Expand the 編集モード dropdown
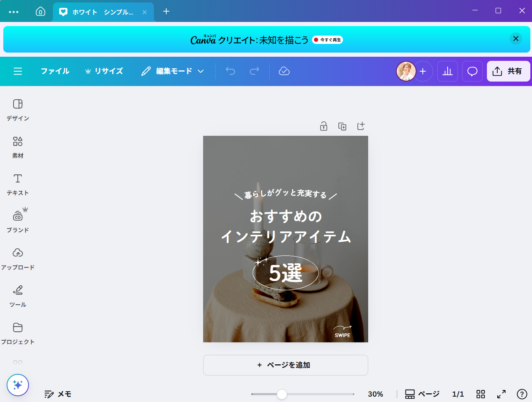 coord(173,71)
